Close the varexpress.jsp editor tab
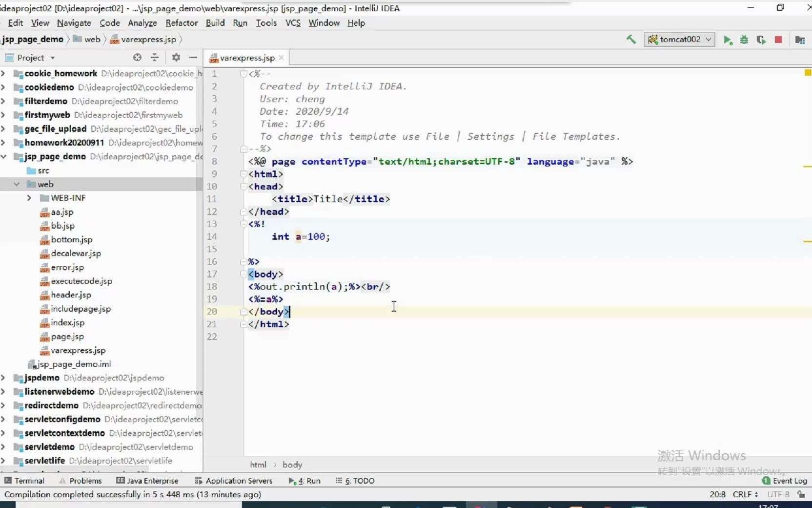 (281, 58)
